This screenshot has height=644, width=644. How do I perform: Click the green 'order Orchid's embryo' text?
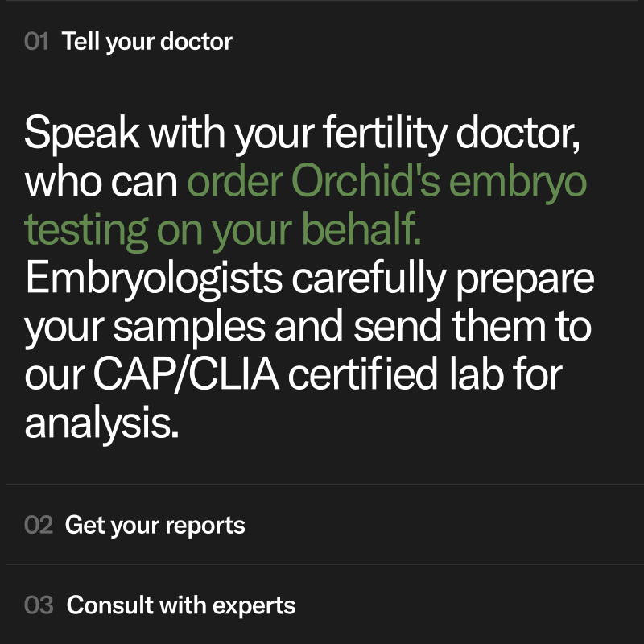[387, 182]
